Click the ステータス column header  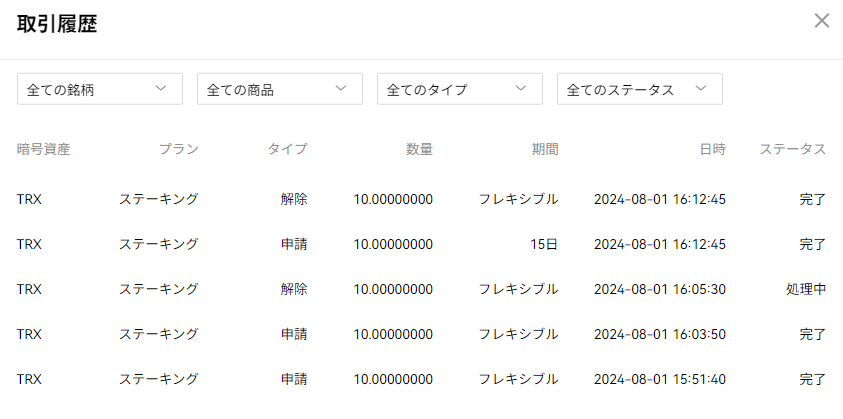click(x=792, y=150)
